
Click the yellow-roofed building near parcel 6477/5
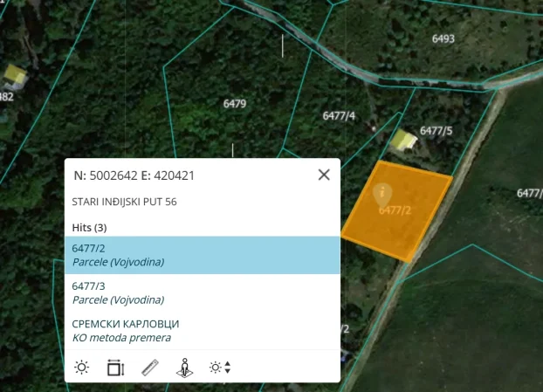coord(402,140)
